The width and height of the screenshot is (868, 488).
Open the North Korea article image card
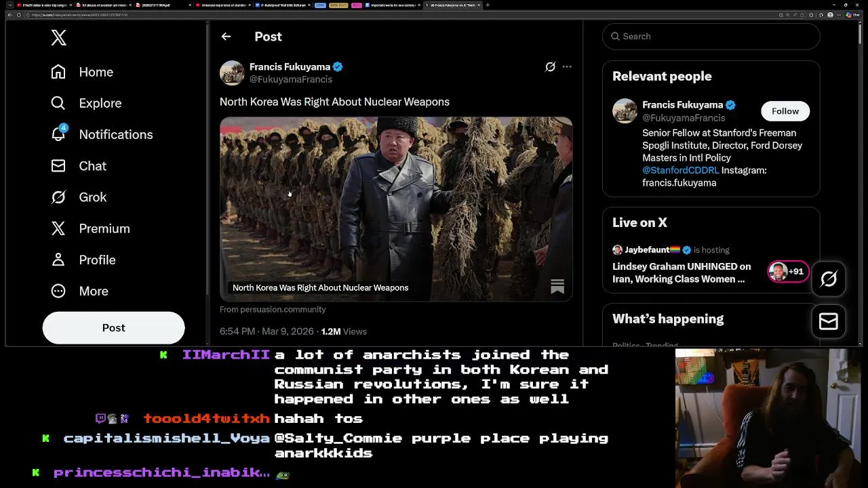pos(396,209)
